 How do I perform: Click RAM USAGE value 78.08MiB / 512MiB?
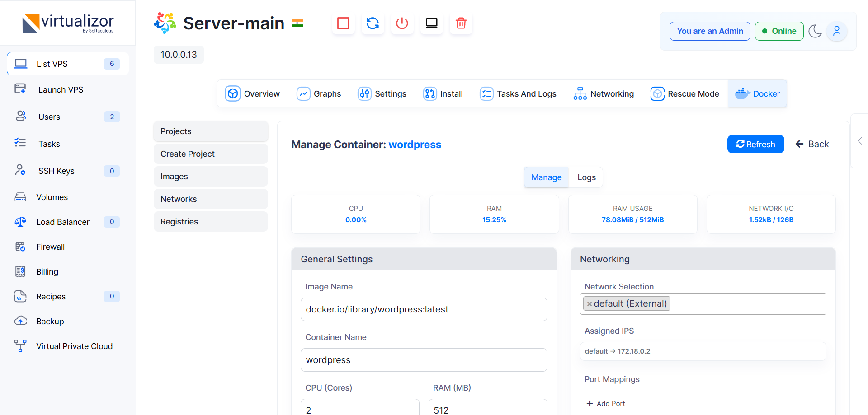pyautogui.click(x=632, y=220)
